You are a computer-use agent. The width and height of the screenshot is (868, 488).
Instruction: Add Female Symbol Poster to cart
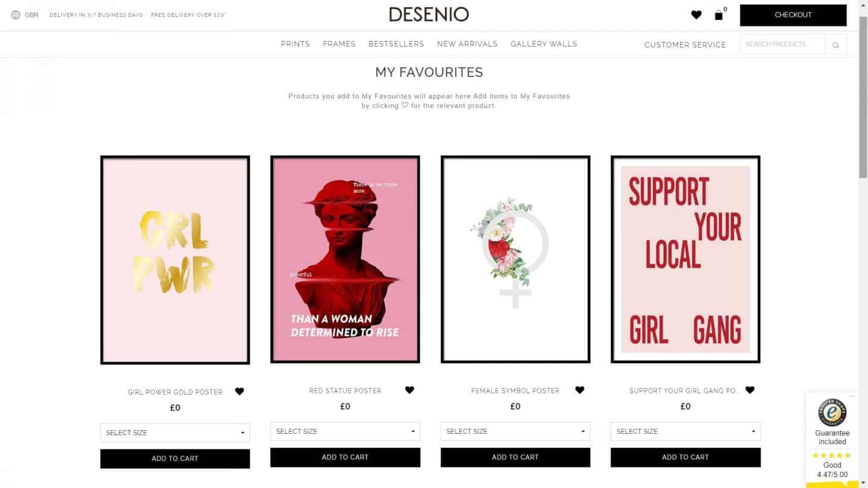coord(515,457)
